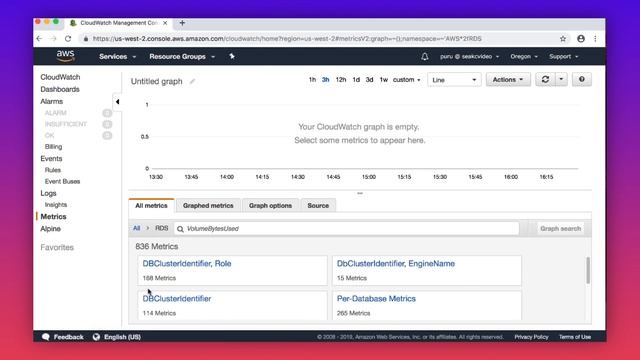Click the language globe icon
640x360 pixels.
pos(96,337)
